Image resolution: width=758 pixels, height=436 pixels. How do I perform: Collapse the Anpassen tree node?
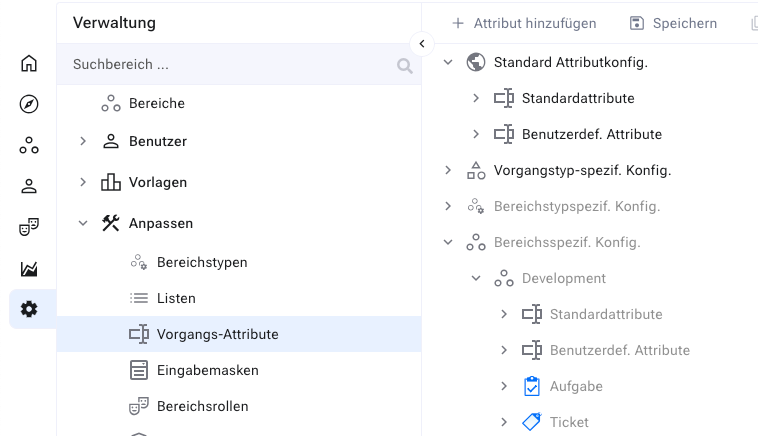[x=83, y=224]
